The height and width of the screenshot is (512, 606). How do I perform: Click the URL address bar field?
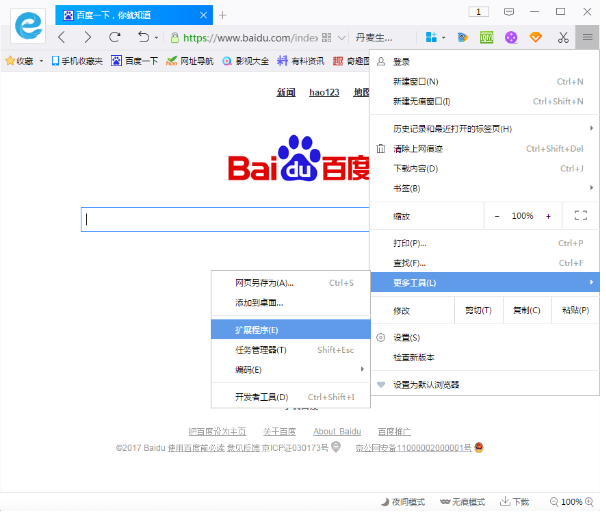[250, 37]
